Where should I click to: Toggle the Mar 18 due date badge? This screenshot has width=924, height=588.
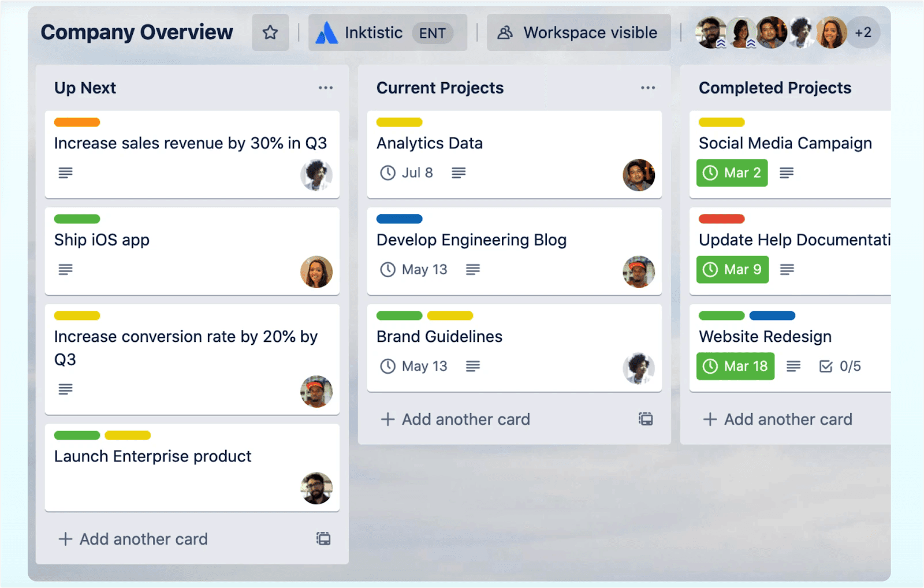(735, 366)
